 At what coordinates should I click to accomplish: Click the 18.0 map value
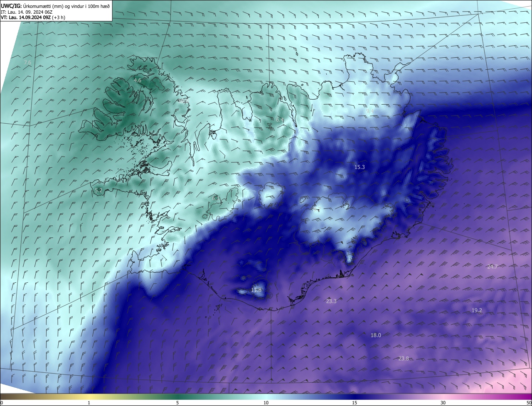coord(376,335)
